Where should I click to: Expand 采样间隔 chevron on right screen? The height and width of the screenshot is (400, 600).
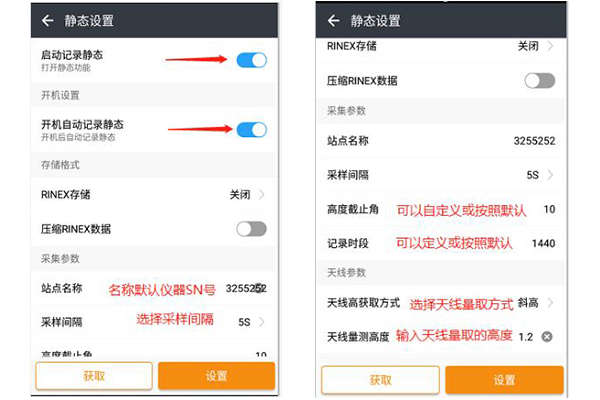click(551, 175)
